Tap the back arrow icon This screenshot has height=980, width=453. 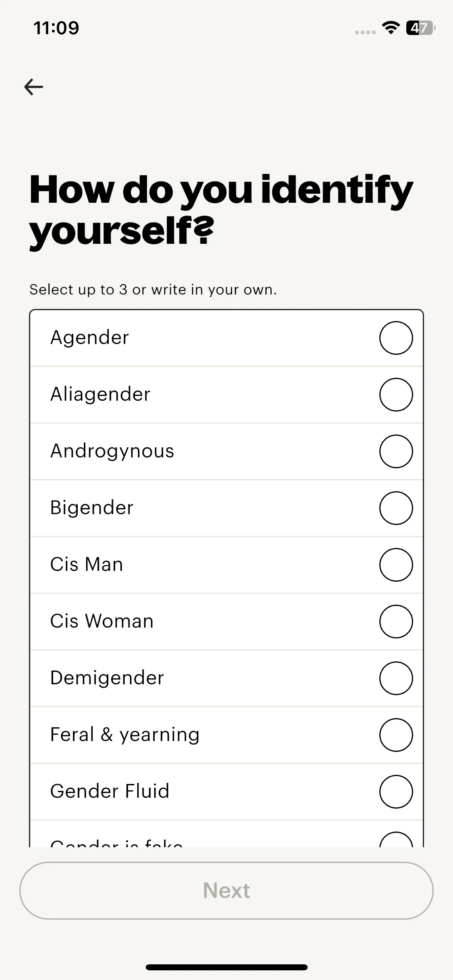point(34,87)
